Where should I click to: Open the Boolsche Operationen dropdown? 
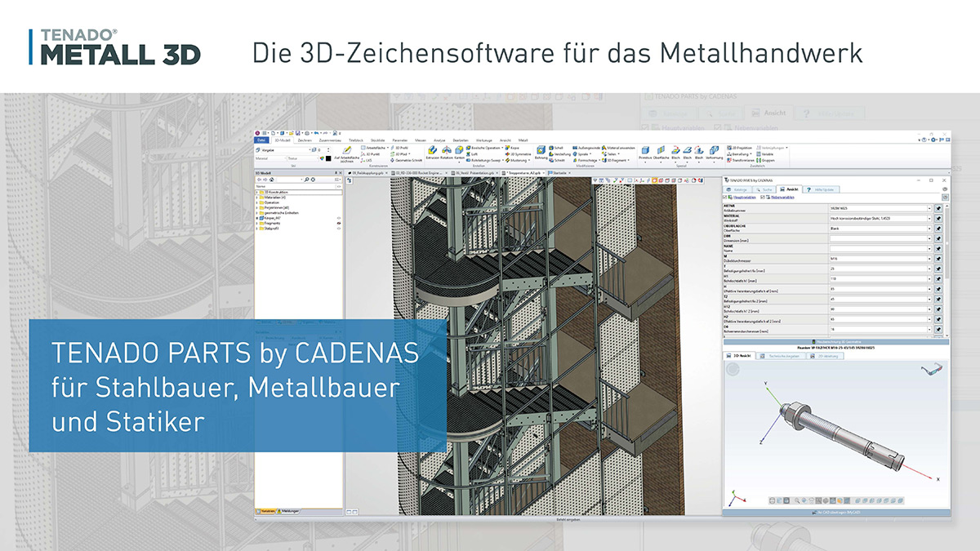501,148
